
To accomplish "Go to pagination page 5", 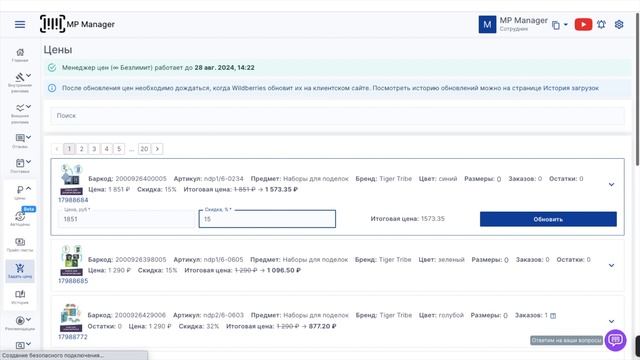I will tap(119, 149).
